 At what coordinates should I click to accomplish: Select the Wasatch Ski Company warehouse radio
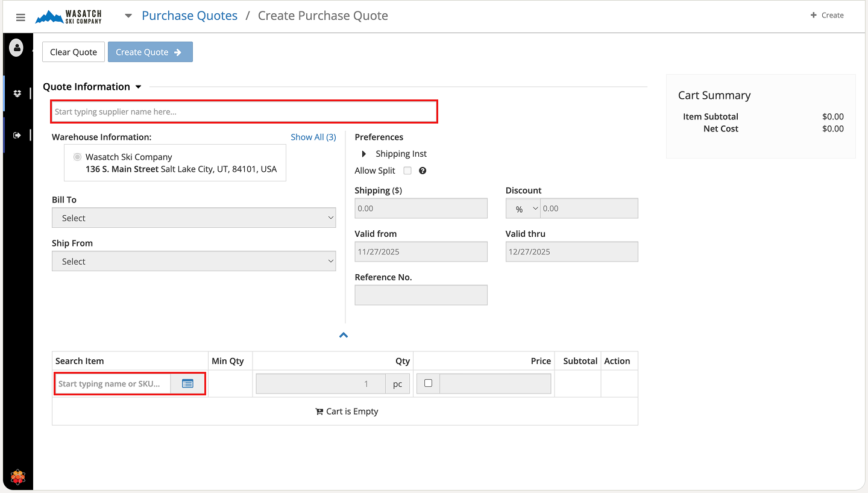[77, 157]
